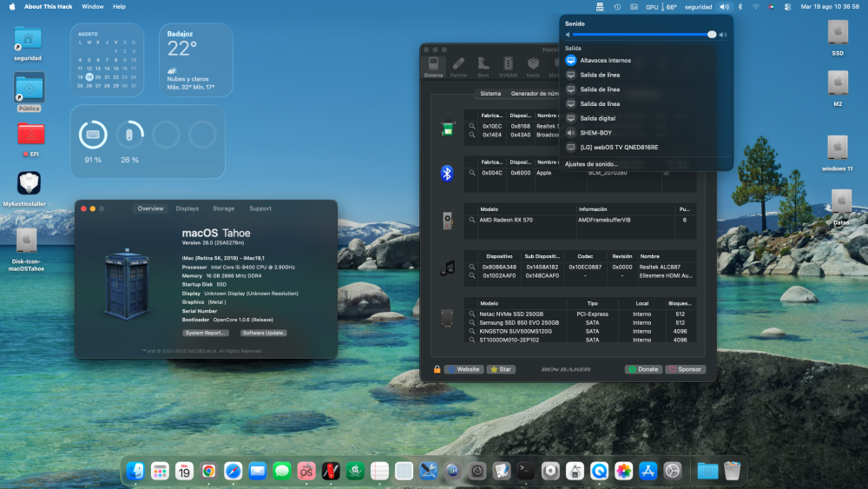Click magnifier icon beside KINGSTON SUV500MS120G

pos(472,331)
